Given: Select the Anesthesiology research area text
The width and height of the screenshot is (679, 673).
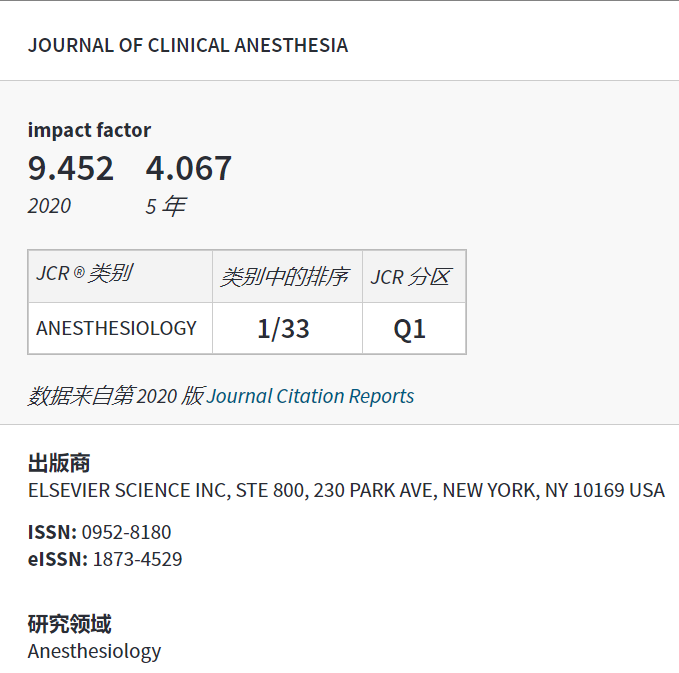Looking at the screenshot, I should [x=94, y=651].
